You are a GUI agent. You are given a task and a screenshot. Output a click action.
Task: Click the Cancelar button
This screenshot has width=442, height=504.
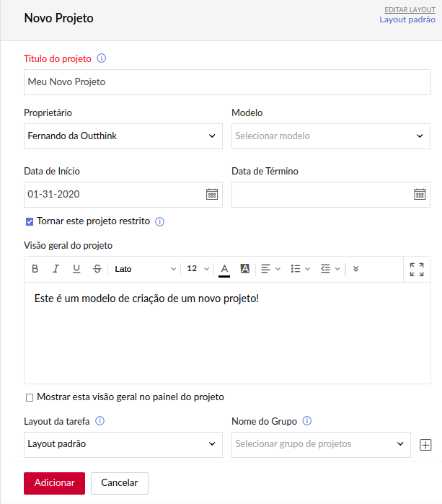click(x=120, y=483)
